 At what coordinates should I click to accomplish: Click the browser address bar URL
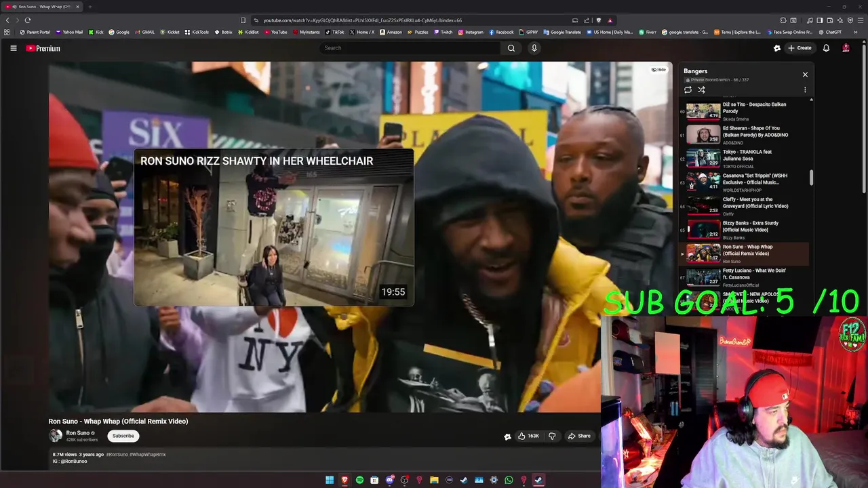coord(363,20)
